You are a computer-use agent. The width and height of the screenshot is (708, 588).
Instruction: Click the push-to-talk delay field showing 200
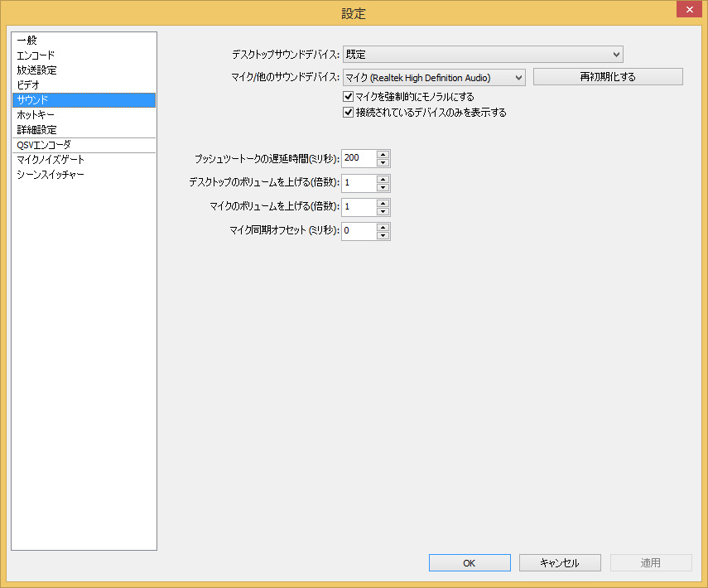[x=359, y=158]
